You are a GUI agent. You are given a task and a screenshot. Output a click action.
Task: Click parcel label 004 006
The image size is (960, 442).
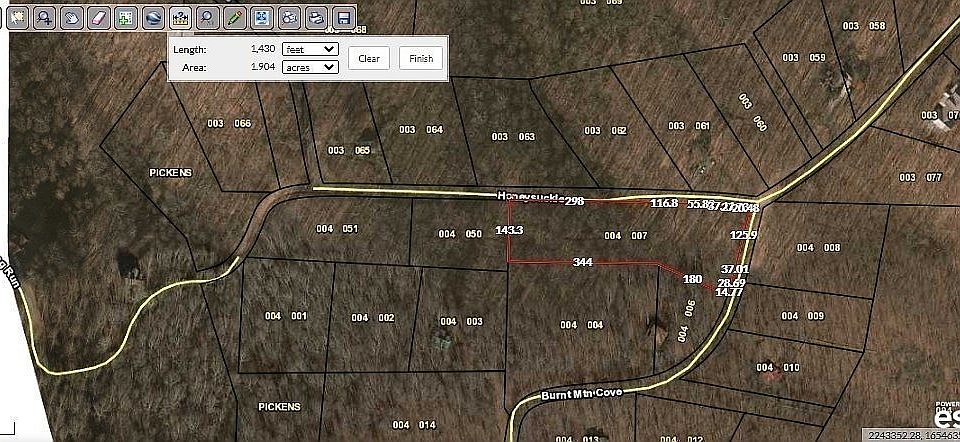[686, 321]
